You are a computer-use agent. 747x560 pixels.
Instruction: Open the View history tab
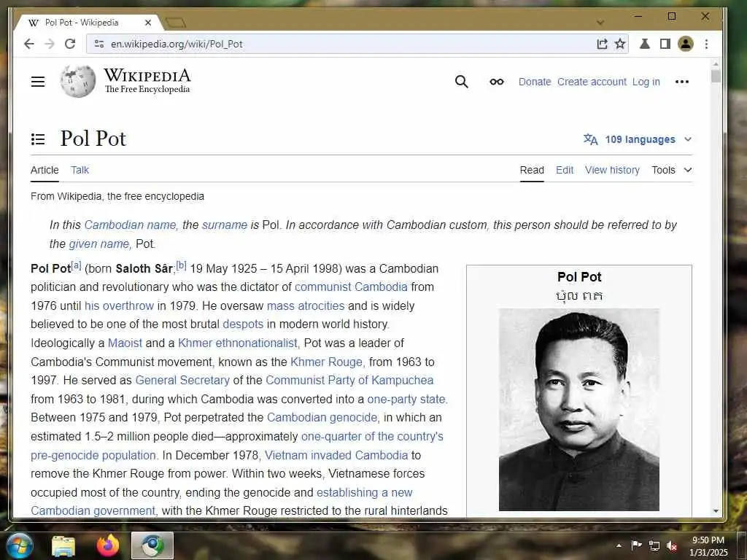(x=612, y=170)
